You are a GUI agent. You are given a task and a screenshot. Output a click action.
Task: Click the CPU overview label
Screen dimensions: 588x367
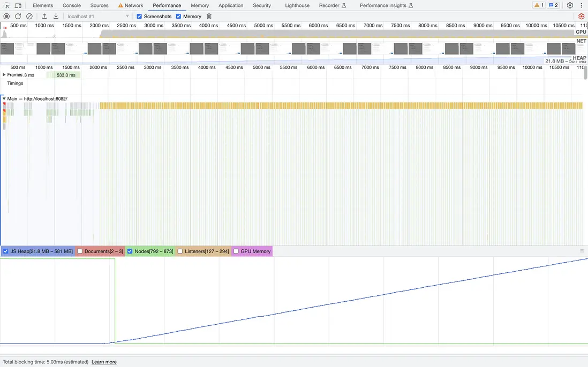(x=581, y=32)
